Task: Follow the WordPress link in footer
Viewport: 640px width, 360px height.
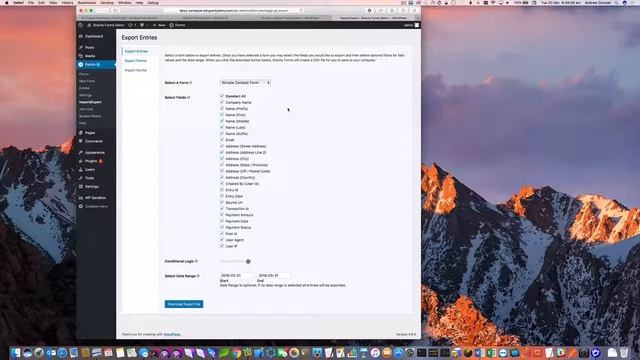Action: [172, 334]
